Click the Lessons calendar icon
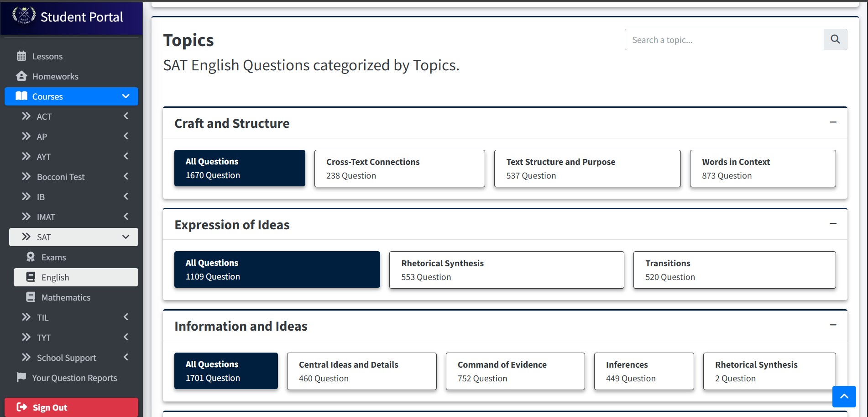This screenshot has width=868, height=417. [x=21, y=56]
